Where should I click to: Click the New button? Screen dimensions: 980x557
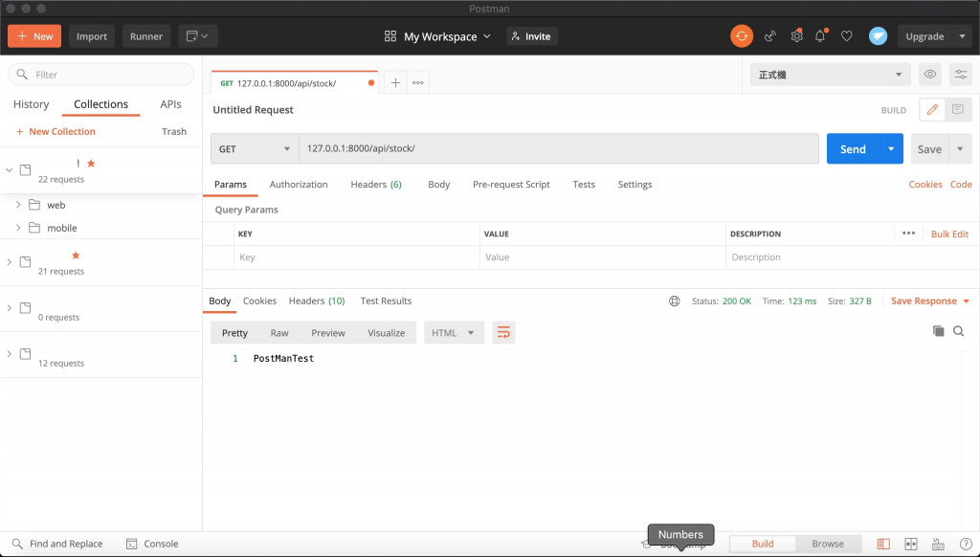pos(34,36)
